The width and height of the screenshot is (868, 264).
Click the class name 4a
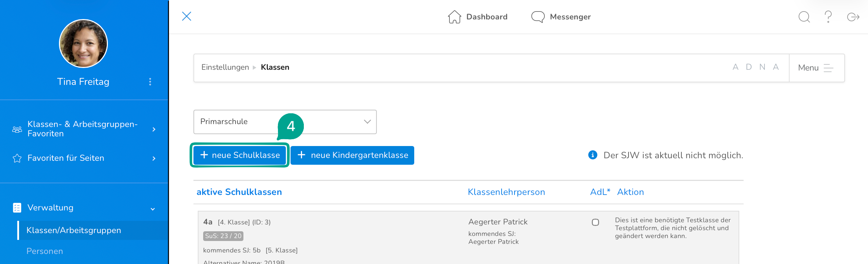(208, 222)
